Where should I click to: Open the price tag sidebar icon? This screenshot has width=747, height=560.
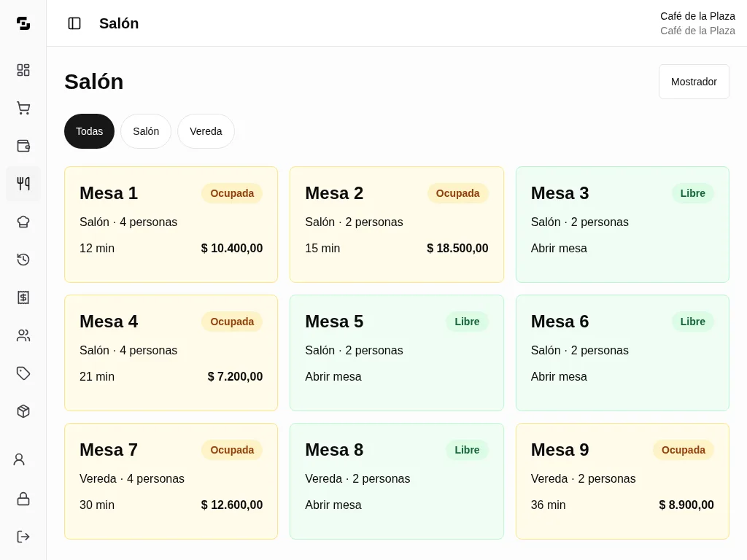[23, 373]
